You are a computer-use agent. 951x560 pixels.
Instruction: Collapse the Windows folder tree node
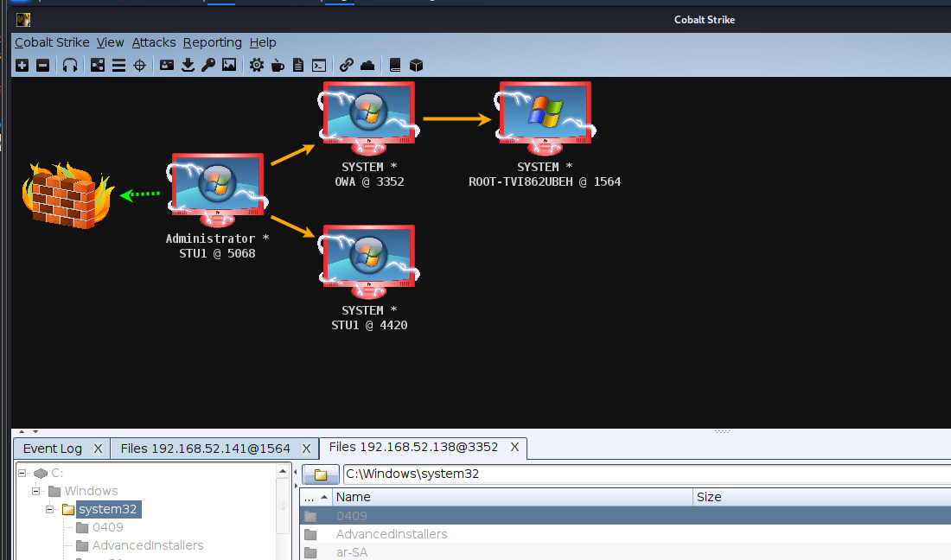tap(35, 491)
